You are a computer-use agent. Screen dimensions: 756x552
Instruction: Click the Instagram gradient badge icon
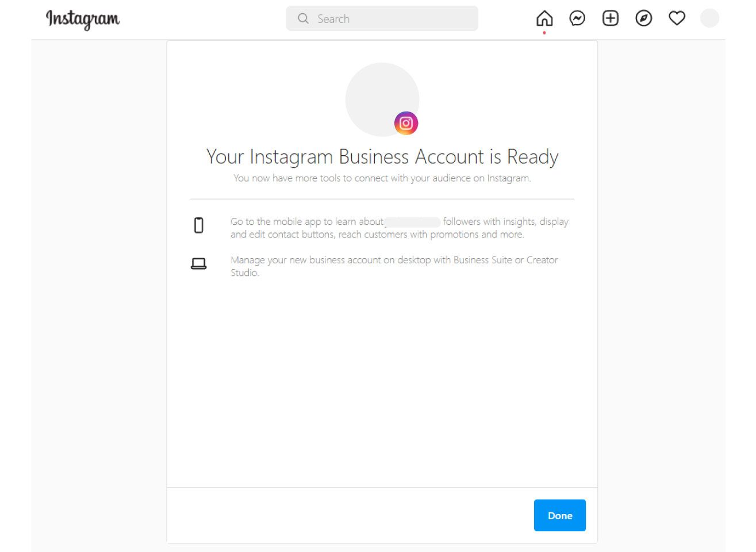(x=406, y=123)
